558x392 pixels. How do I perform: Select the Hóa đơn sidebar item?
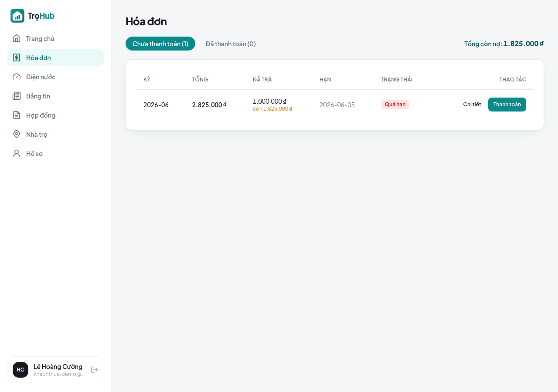(x=55, y=57)
